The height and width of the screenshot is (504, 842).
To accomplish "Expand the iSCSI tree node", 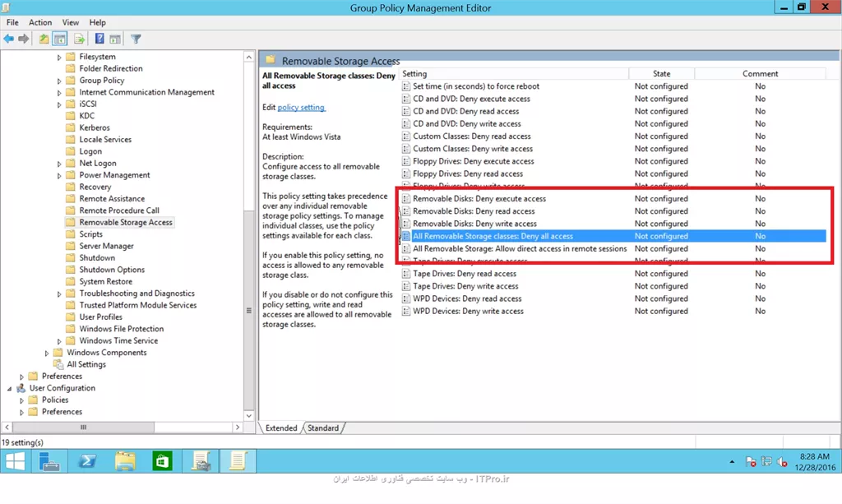I will coord(59,104).
